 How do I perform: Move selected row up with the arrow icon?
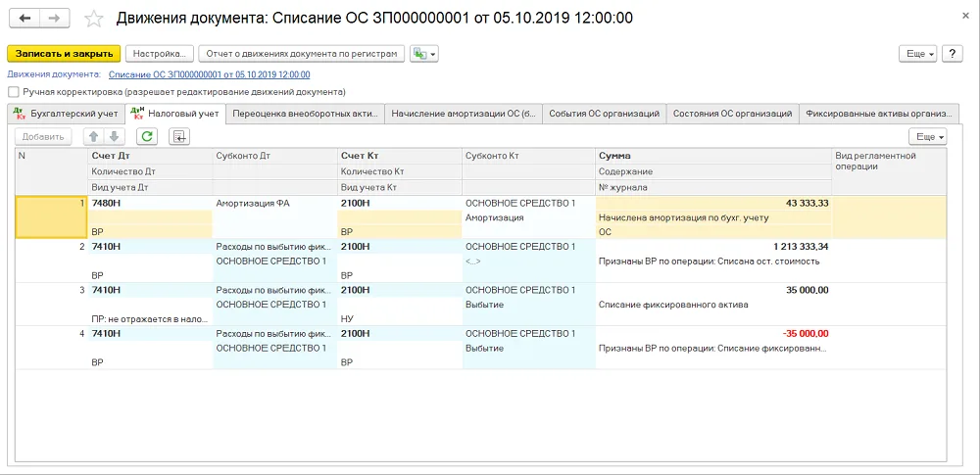(x=93, y=136)
